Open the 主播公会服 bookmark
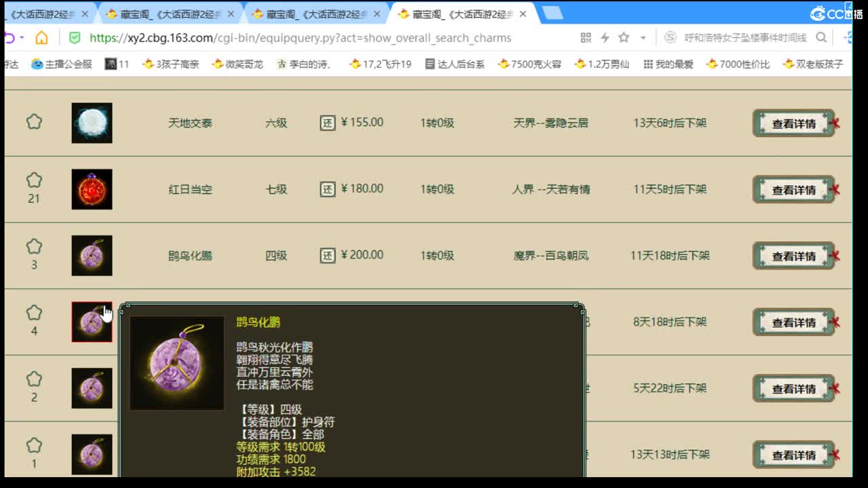 pos(61,64)
